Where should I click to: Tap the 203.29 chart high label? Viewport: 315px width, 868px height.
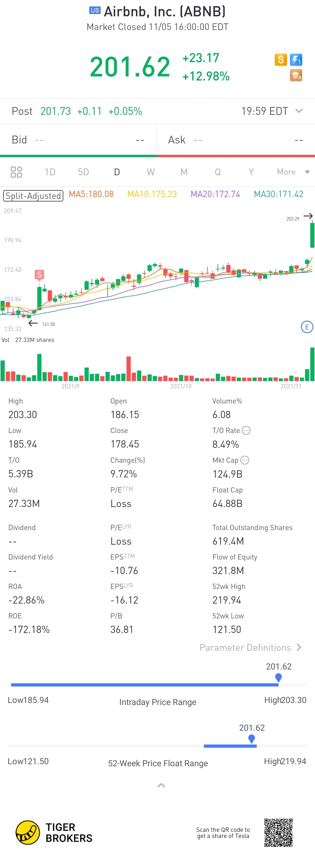tap(293, 219)
